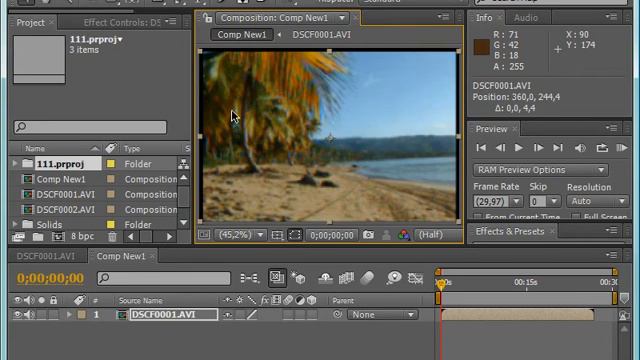Screen dimensions: 640x360
Task: Click project search field
Action: point(90,127)
